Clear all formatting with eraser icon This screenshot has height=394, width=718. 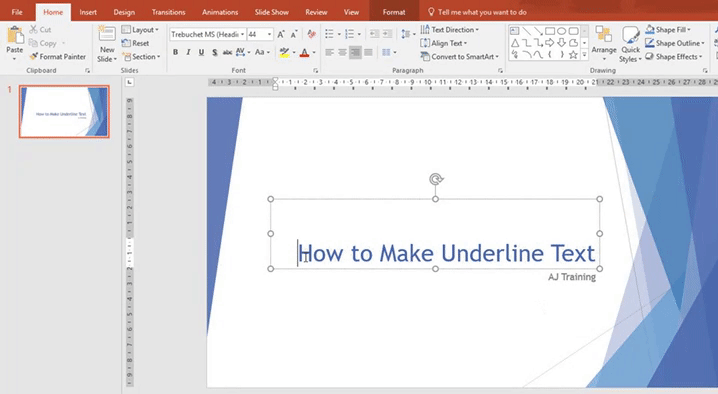(312, 34)
